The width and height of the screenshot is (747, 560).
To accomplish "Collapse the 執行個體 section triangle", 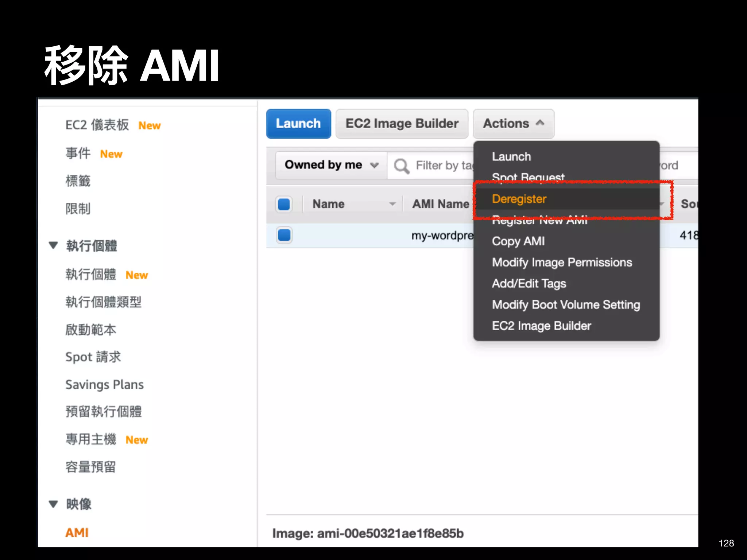I will [53, 245].
